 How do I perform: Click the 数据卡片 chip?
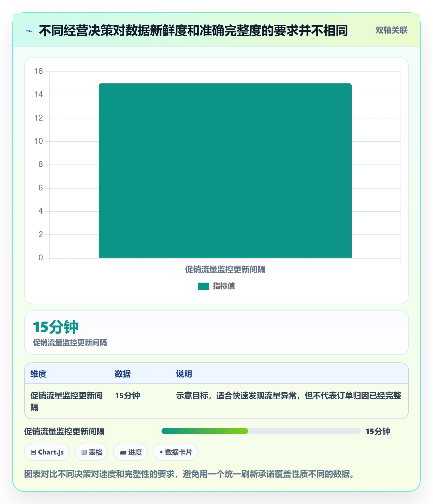176,452
